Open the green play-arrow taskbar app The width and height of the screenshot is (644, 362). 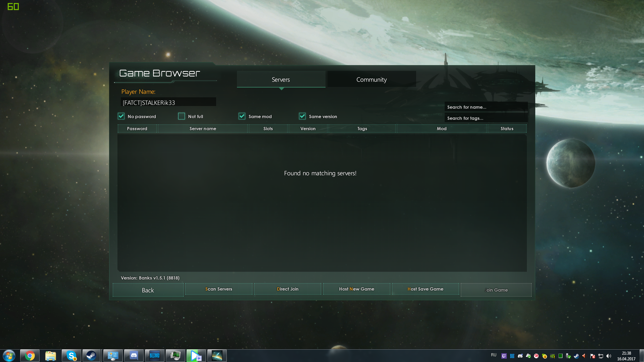coord(196,356)
